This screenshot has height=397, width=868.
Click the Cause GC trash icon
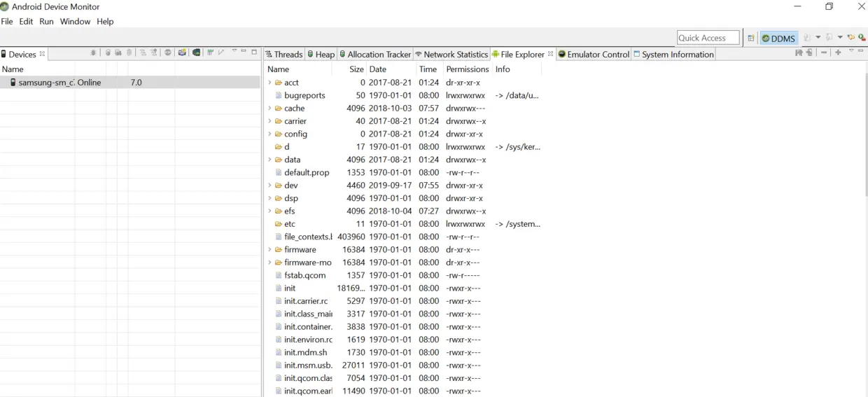tap(129, 53)
